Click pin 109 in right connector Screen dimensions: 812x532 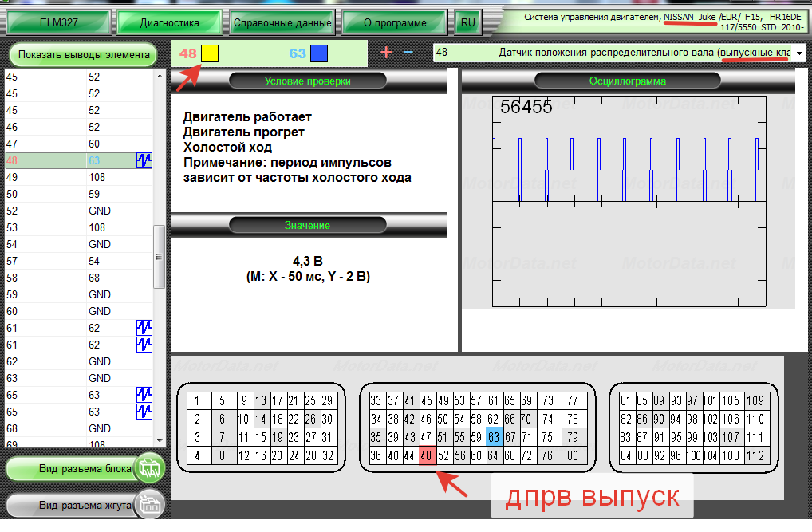pos(755,400)
